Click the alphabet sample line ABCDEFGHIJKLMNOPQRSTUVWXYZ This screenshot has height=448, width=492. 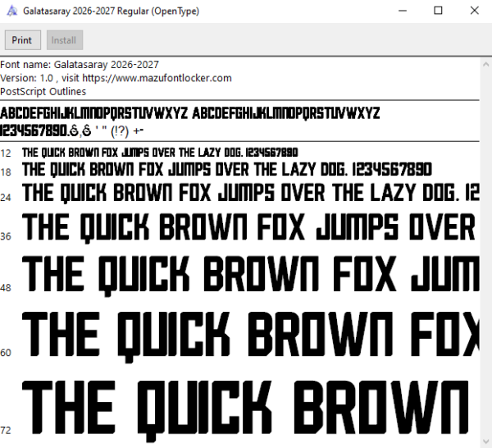[x=190, y=113]
